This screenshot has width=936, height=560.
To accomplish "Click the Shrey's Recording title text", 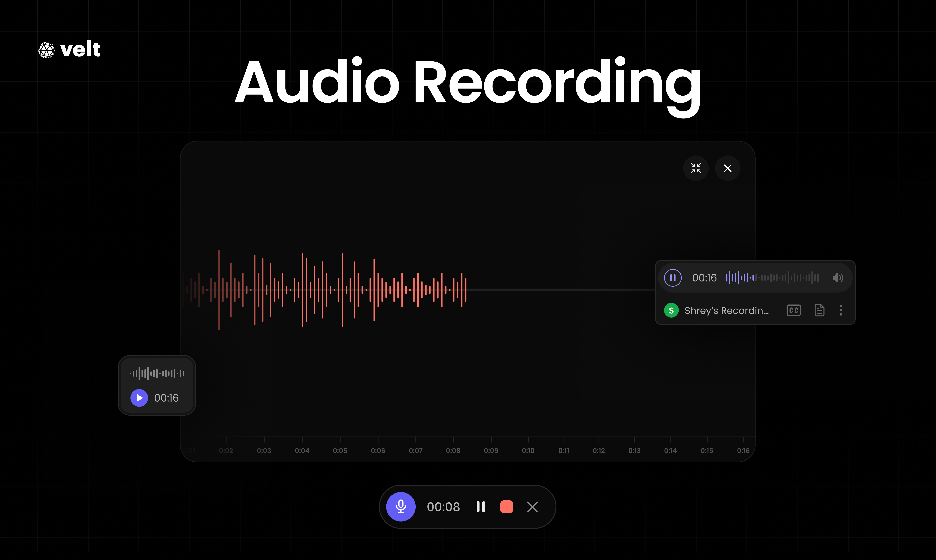I will pos(726,311).
